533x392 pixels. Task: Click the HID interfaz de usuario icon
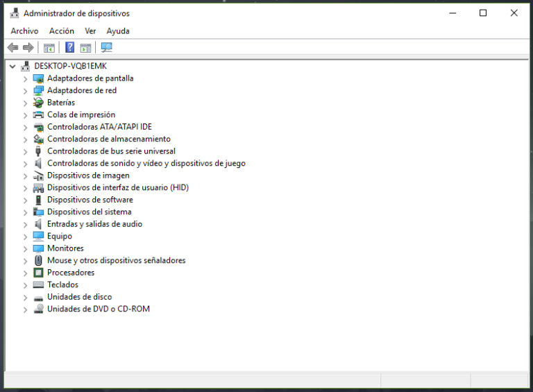click(38, 188)
